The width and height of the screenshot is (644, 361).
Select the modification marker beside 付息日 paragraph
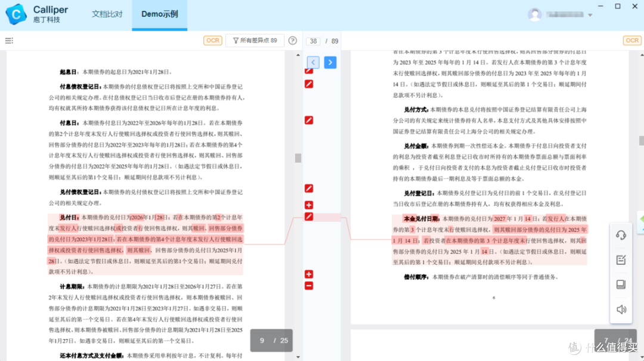309,120
